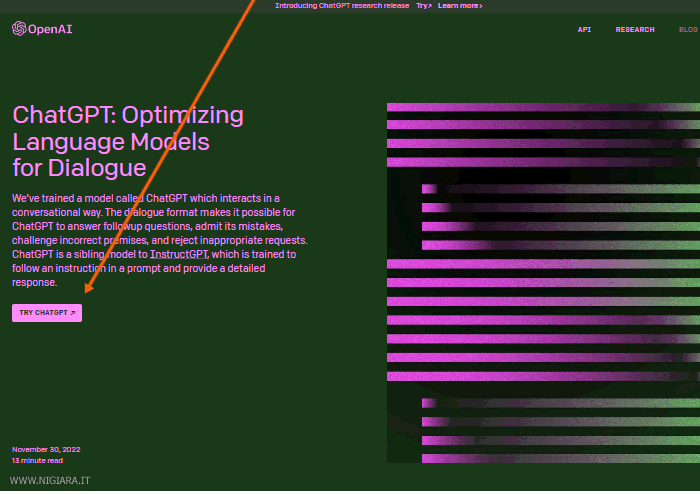Follow the InstructGPT link in the paragraph
The width and height of the screenshot is (700, 494).
[179, 254]
